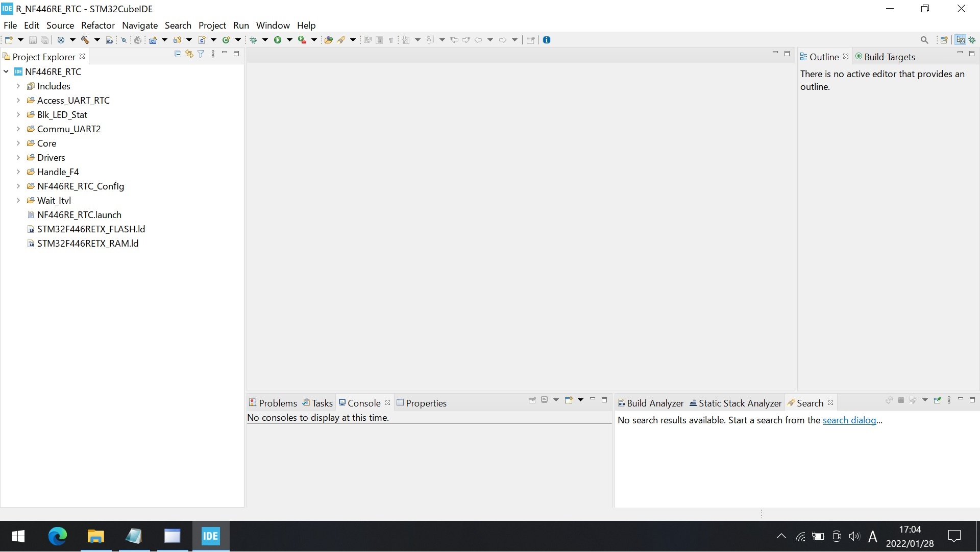The image size is (980, 552).
Task: Click the Display Selected Console monitor icon
Action: 545,400
